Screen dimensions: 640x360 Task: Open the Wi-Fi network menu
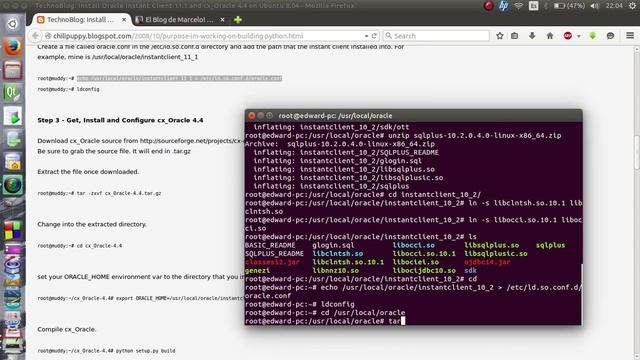coord(518,6)
